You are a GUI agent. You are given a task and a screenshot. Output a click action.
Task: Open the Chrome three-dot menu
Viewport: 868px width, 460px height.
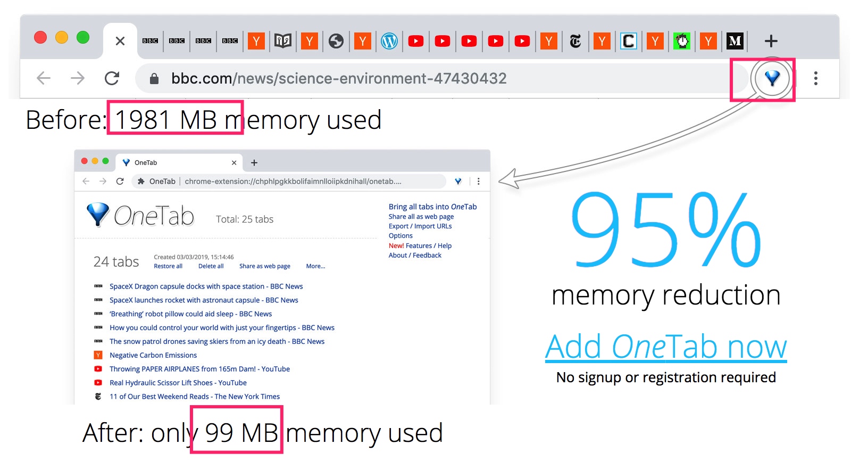tap(815, 79)
